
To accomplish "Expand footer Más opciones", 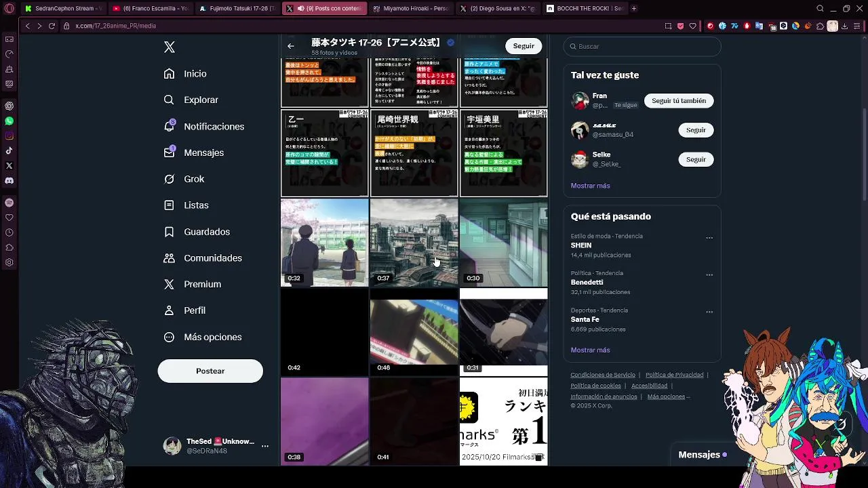I will (x=668, y=396).
